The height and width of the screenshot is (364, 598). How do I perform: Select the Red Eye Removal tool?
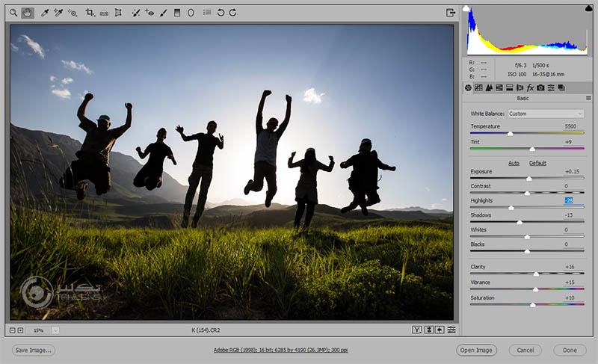(149, 13)
